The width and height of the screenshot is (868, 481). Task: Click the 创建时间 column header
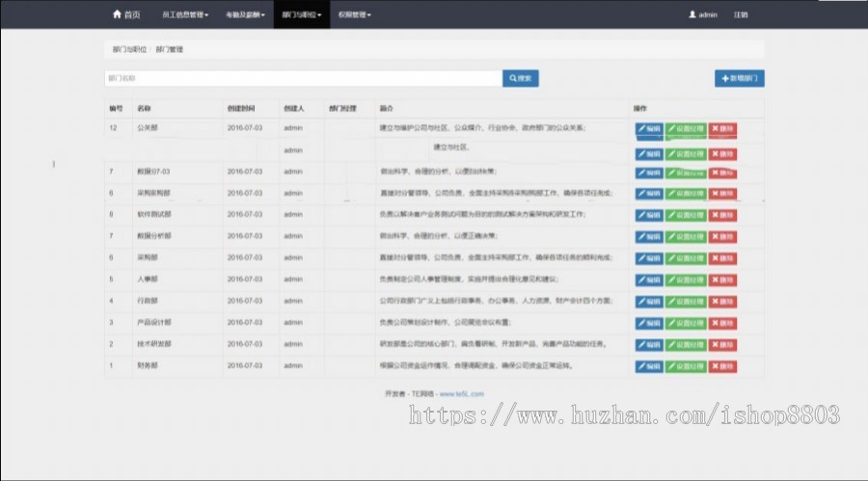tap(241, 109)
